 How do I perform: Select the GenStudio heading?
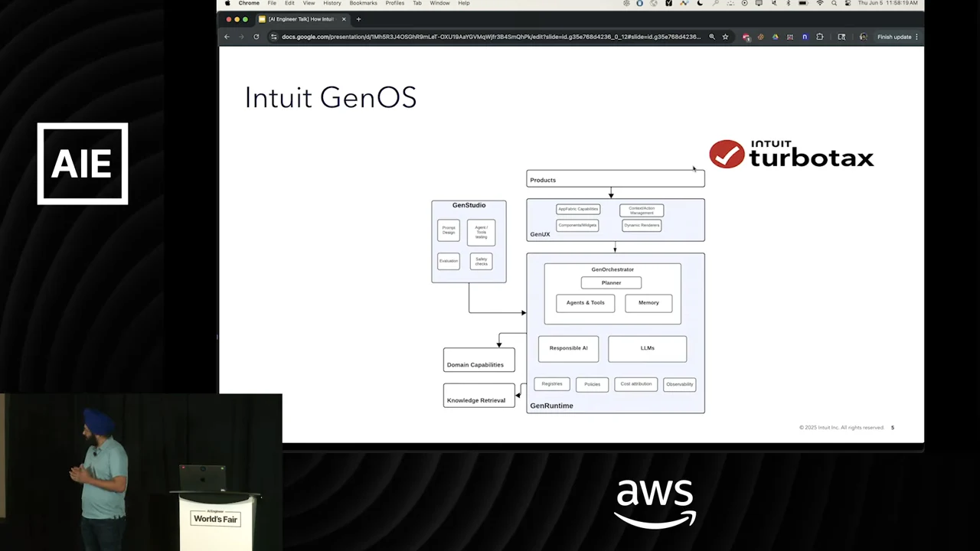pyautogui.click(x=469, y=205)
